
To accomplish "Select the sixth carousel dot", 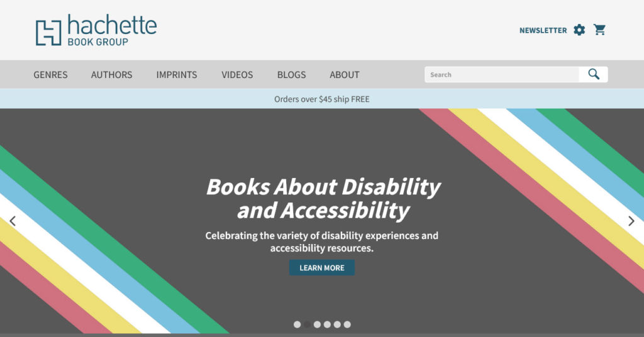I will pos(347,324).
